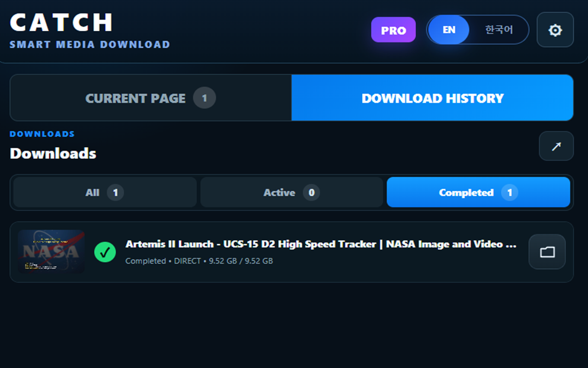
Task: Open settings with the gear icon
Action: click(555, 30)
